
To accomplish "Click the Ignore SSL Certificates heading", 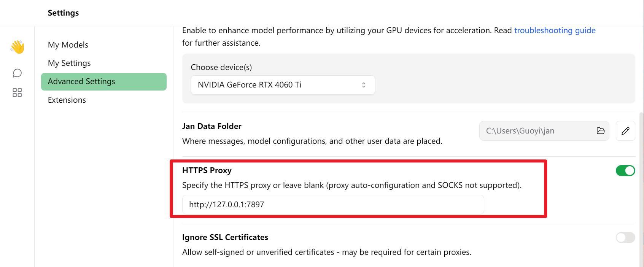I will (x=225, y=237).
